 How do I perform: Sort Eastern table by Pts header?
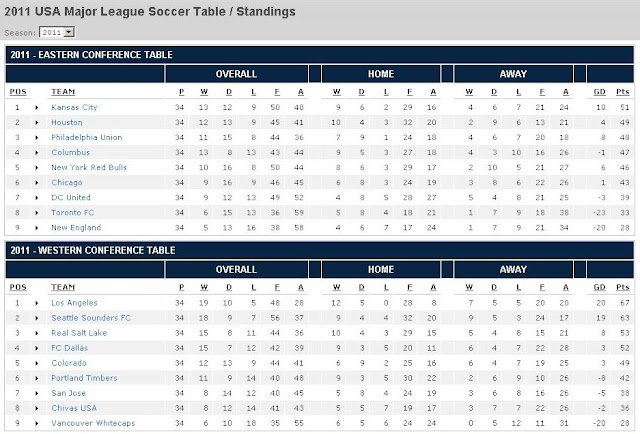click(x=622, y=92)
